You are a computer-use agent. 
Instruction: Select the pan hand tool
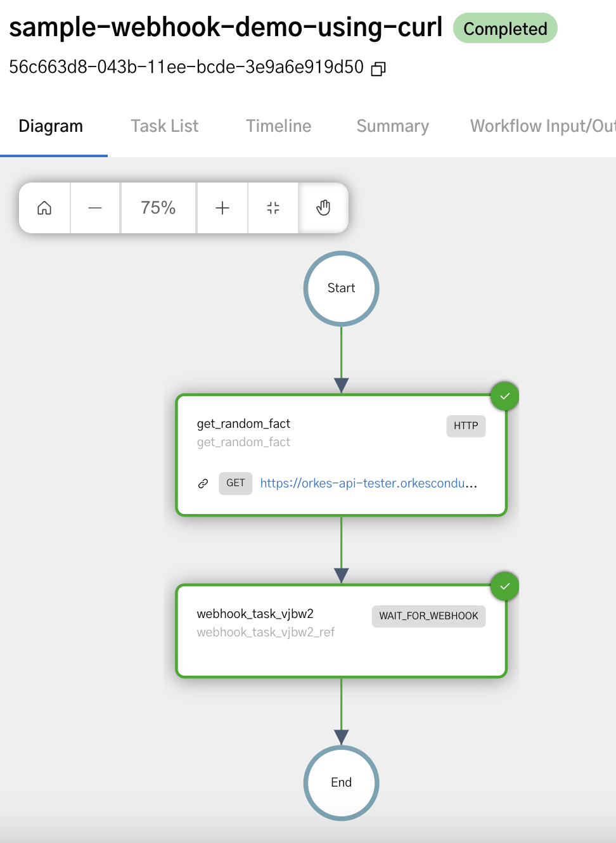[323, 207]
